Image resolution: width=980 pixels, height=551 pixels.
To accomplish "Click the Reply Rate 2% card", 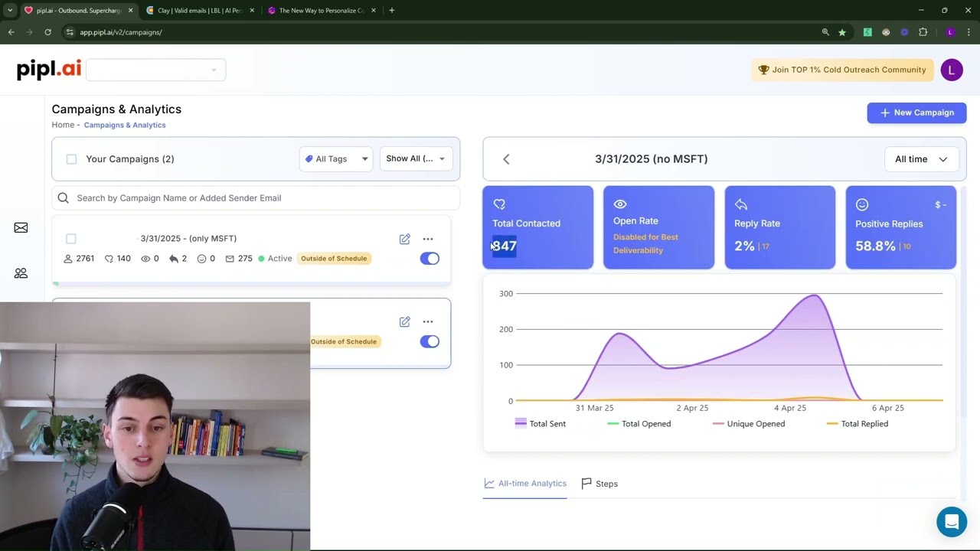I will click(x=779, y=227).
